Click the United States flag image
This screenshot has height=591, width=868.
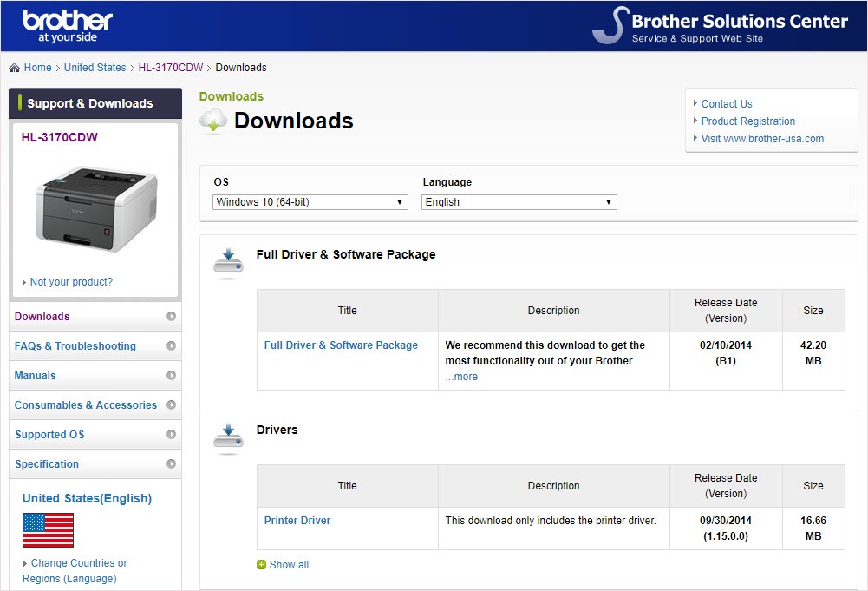(49, 530)
